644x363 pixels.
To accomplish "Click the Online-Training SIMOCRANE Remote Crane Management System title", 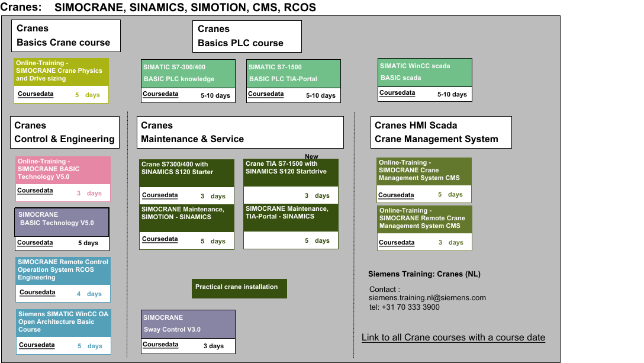I will [424, 219].
